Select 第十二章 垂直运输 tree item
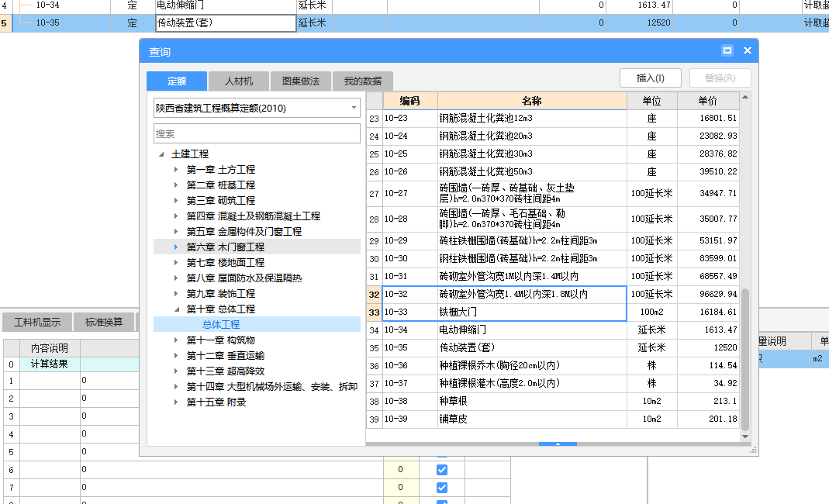The width and height of the screenshot is (829, 504). click(225, 355)
